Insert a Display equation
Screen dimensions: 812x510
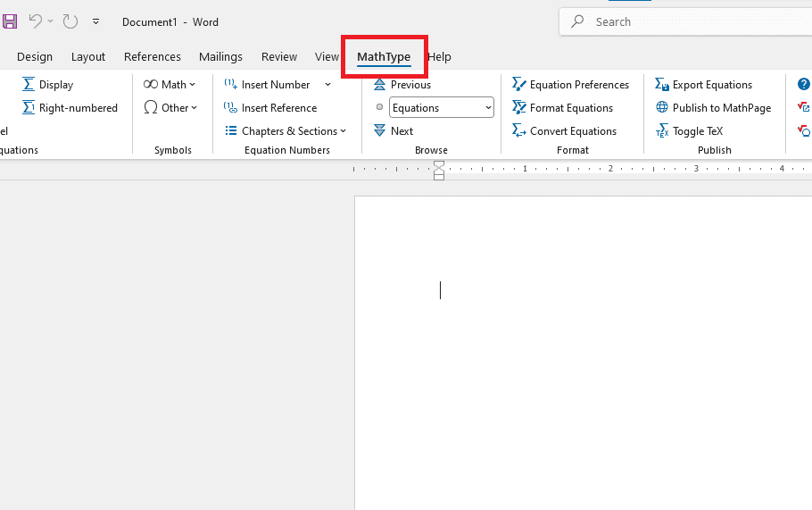click(x=47, y=85)
